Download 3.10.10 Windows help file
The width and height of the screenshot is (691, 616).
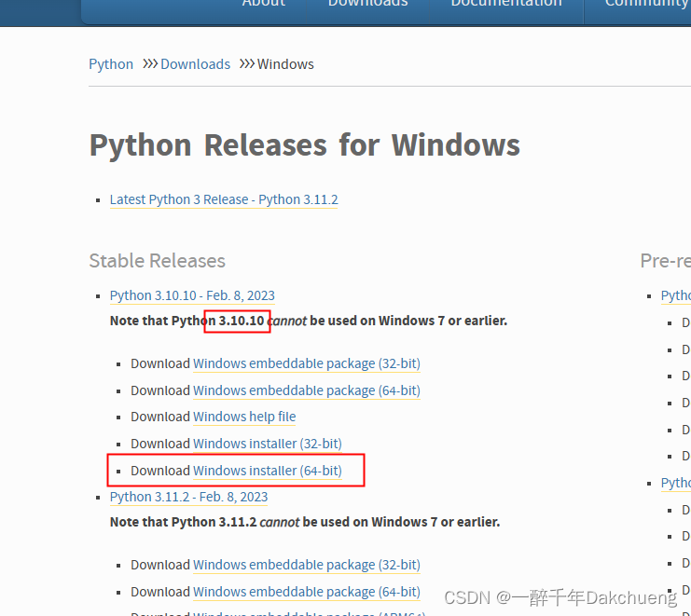pyautogui.click(x=244, y=417)
